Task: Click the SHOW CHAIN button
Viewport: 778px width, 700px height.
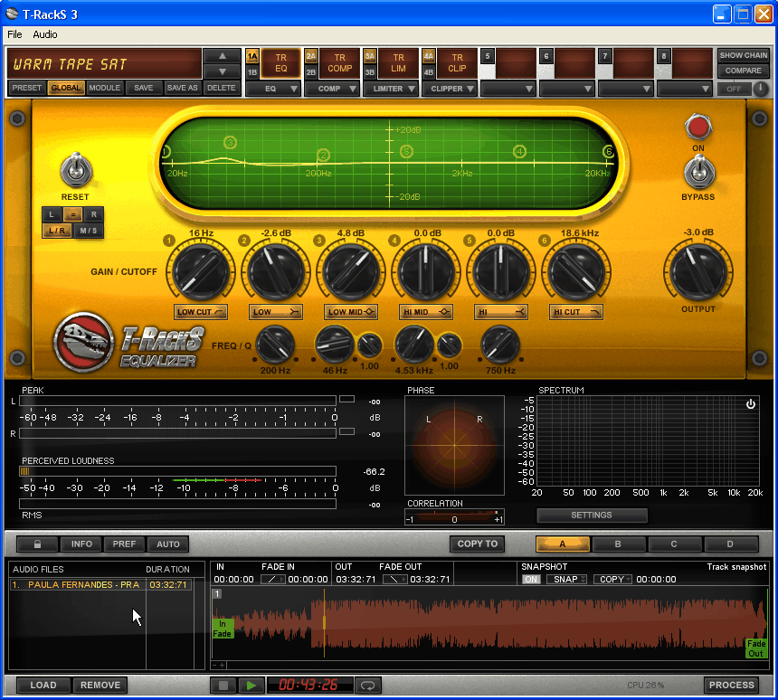Action: point(744,55)
